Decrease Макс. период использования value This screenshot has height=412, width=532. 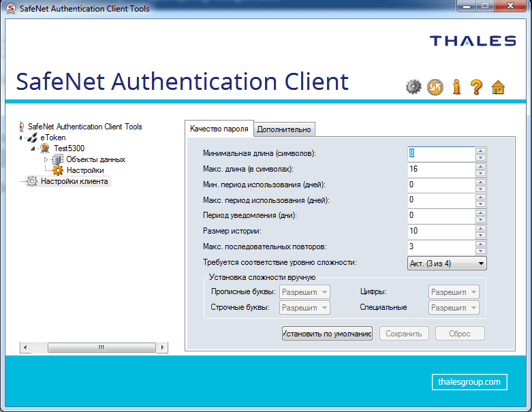(480, 204)
